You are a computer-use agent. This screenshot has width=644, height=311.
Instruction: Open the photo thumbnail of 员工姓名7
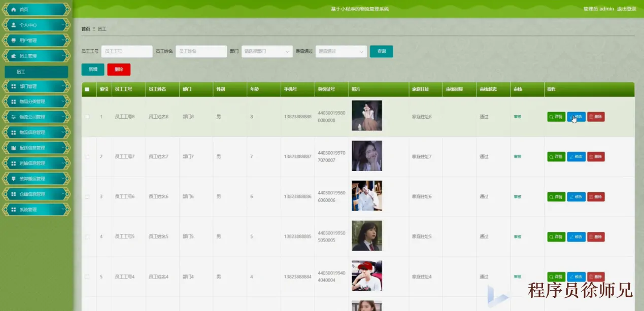367,156
